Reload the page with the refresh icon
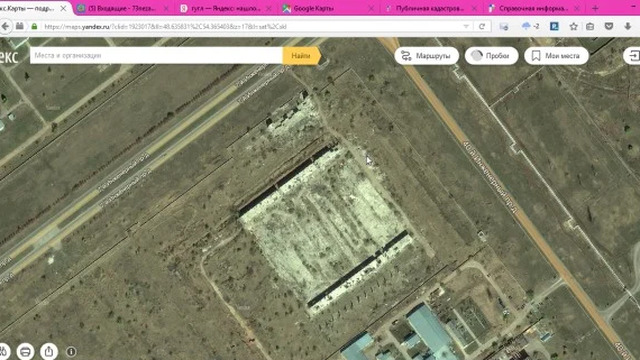640x360 pixels. click(x=482, y=27)
